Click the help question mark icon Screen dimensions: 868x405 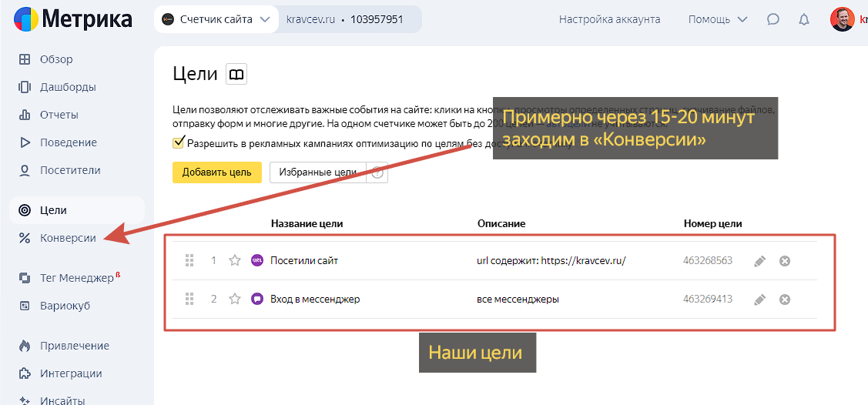[x=377, y=172]
